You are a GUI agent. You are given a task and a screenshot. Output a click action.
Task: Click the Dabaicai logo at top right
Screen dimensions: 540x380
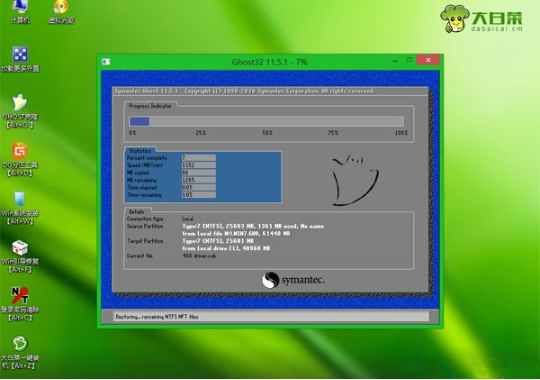coord(481,18)
